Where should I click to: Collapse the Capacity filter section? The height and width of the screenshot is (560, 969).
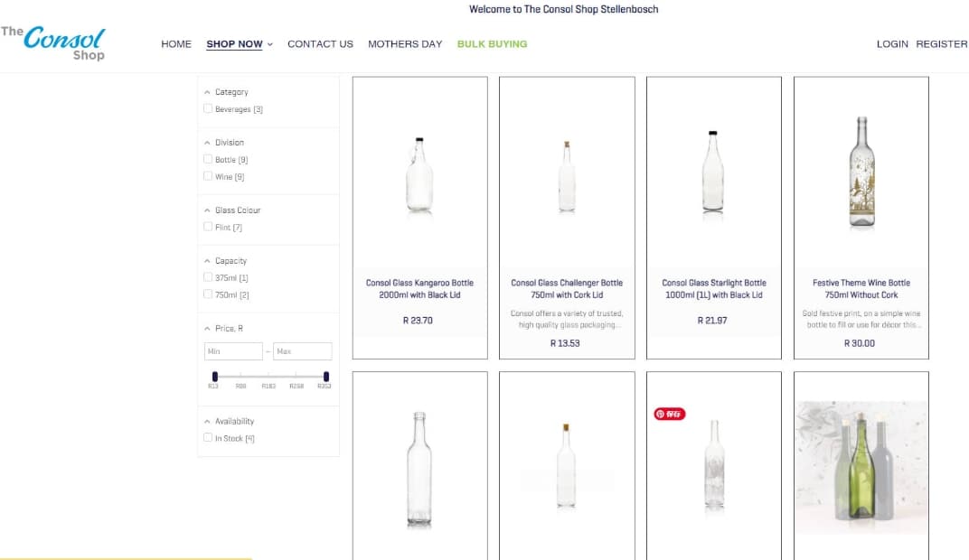[207, 261]
